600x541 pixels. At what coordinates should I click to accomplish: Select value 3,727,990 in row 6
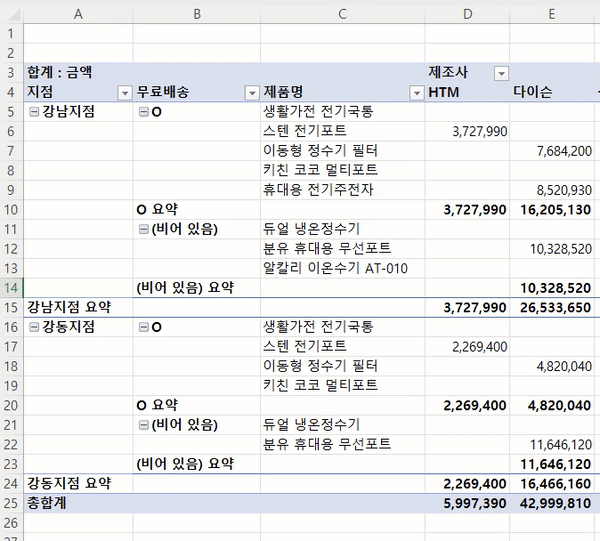[467, 131]
